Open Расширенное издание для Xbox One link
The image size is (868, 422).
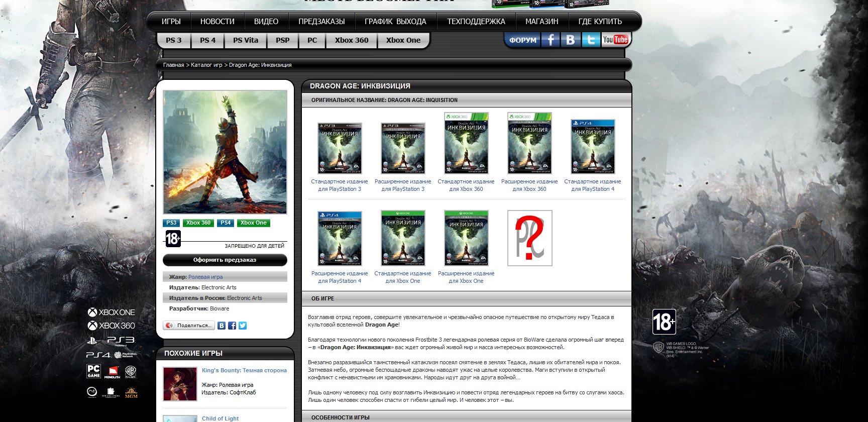(466, 277)
